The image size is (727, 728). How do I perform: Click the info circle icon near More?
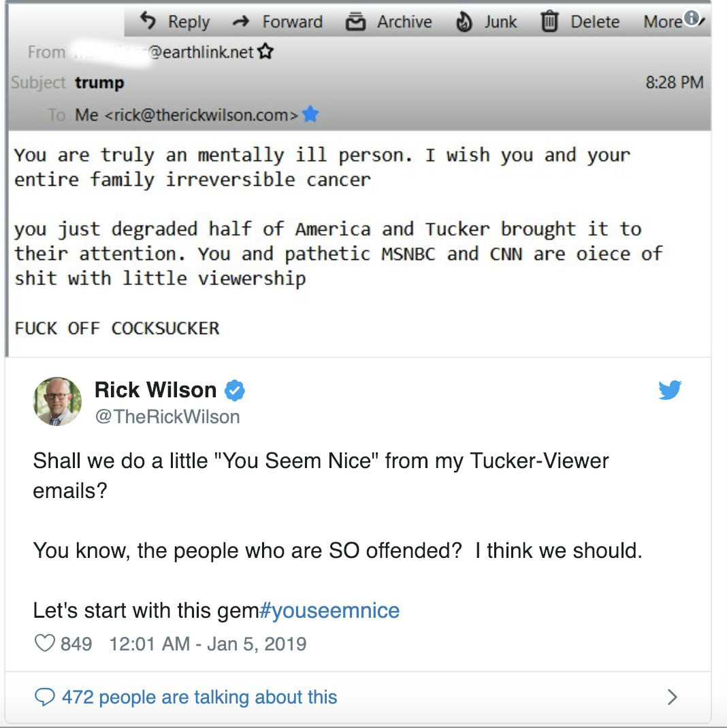coord(691,18)
